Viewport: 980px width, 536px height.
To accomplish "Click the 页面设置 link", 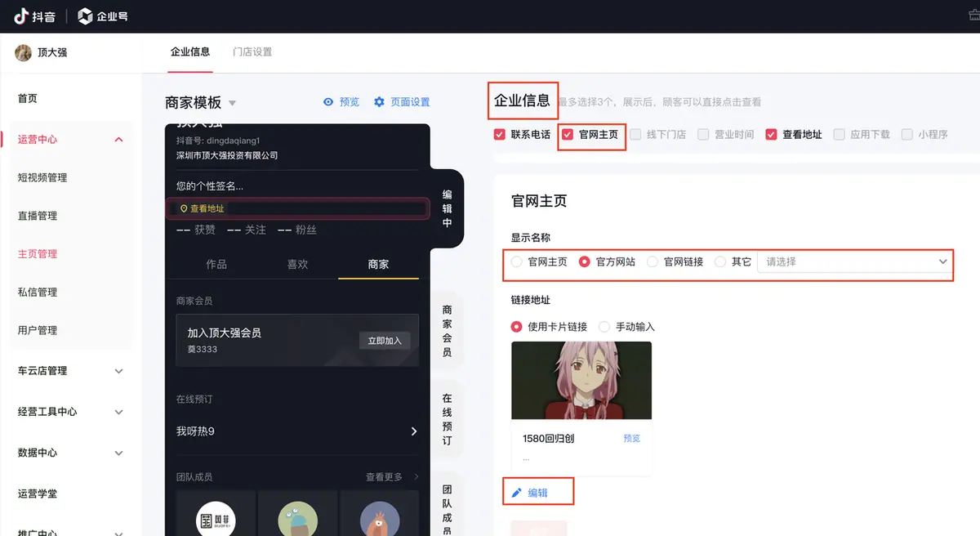I will pyautogui.click(x=410, y=102).
